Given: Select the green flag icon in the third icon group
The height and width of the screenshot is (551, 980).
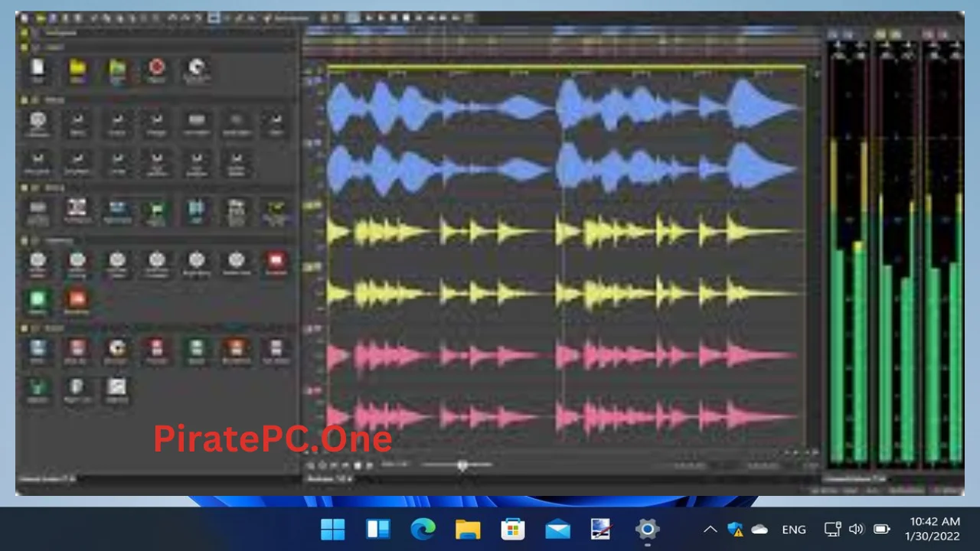Looking at the screenshot, I should click(157, 210).
